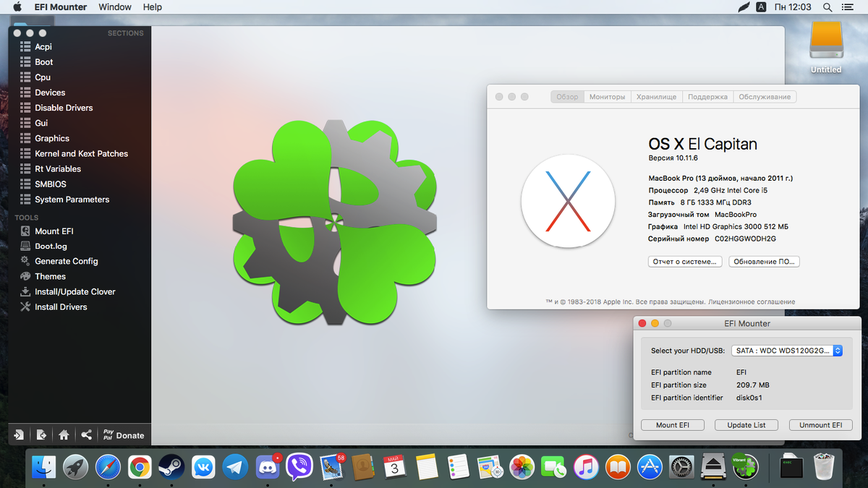Open the Apple menu
The width and height of the screenshot is (868, 488).
click(x=17, y=7)
